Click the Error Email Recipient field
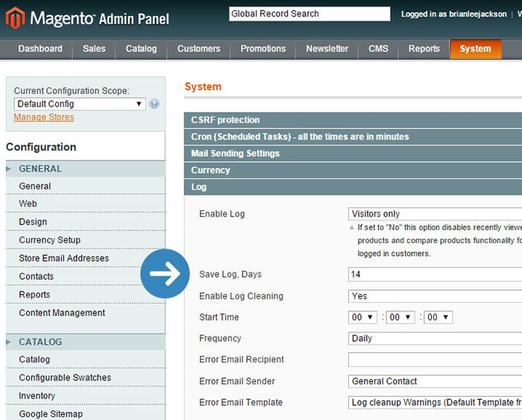Screen dimensions: 522x420 click(x=435, y=360)
